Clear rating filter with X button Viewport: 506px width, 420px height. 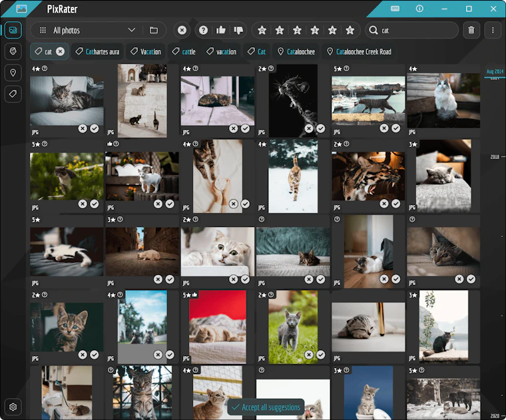pos(182,31)
